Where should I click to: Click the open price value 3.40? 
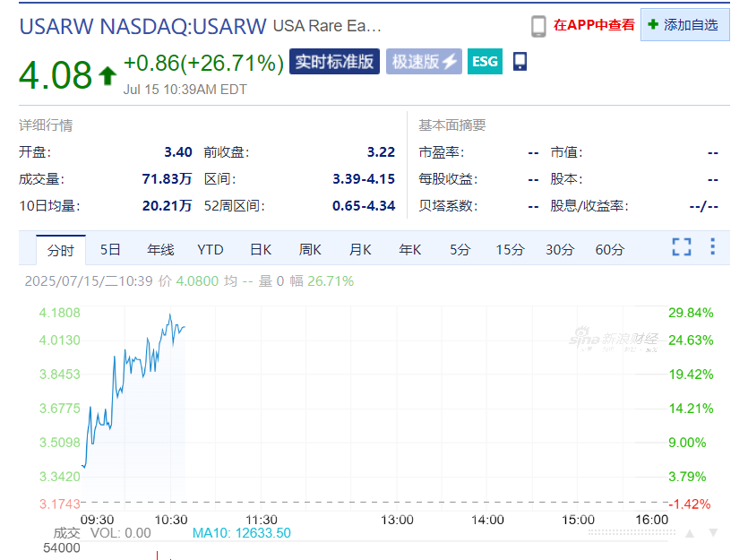click(x=178, y=152)
